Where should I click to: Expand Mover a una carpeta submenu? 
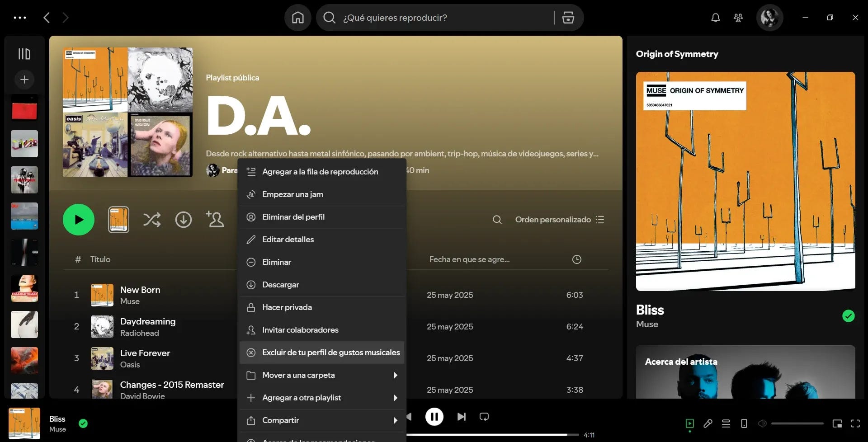point(321,375)
